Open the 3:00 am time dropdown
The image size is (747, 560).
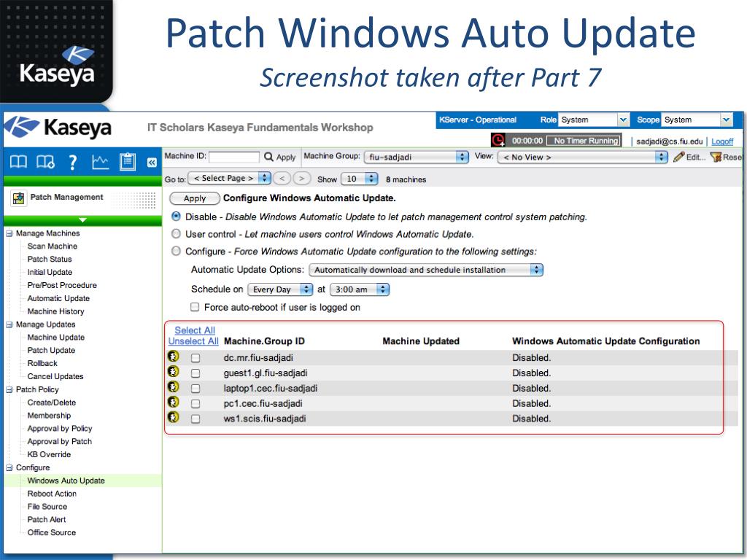coord(360,289)
